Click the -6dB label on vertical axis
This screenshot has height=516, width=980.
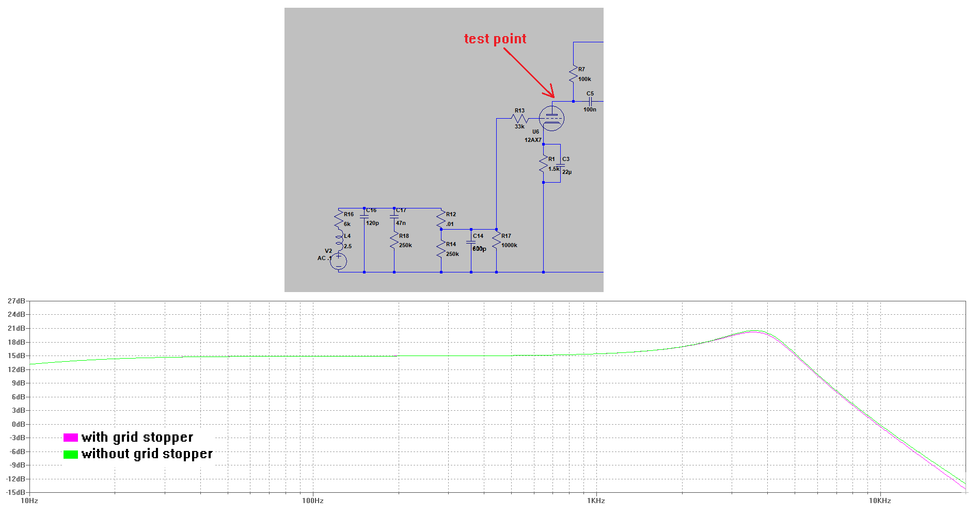point(17,451)
